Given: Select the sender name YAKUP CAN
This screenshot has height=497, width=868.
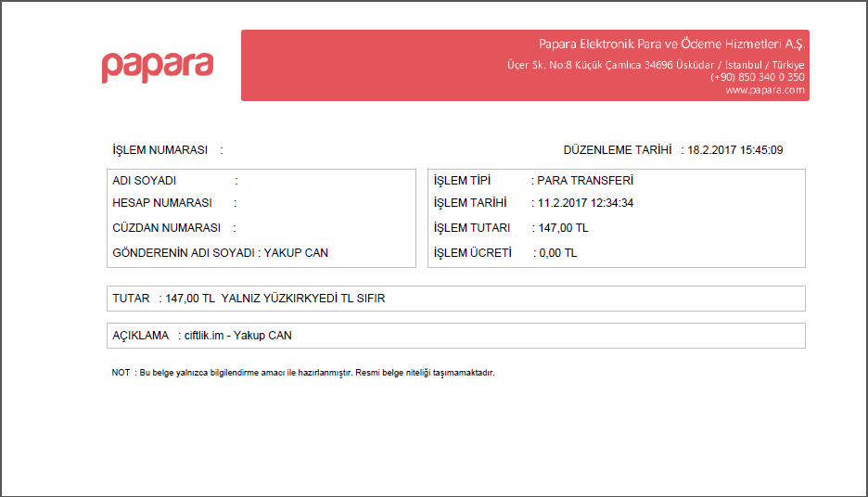Looking at the screenshot, I should tap(296, 253).
